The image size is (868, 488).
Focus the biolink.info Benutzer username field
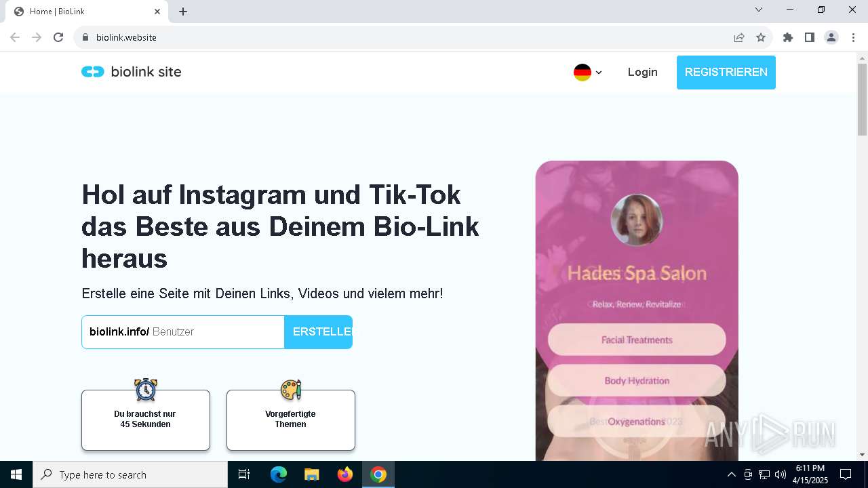pyautogui.click(x=183, y=332)
